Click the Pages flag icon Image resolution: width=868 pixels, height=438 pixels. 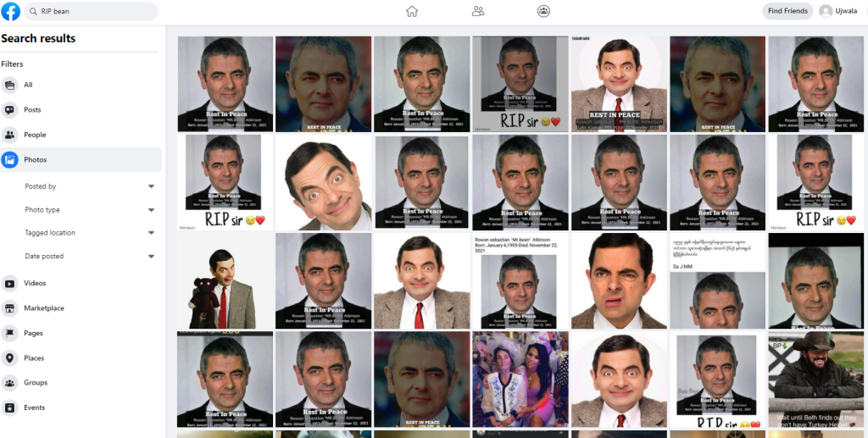tap(10, 333)
